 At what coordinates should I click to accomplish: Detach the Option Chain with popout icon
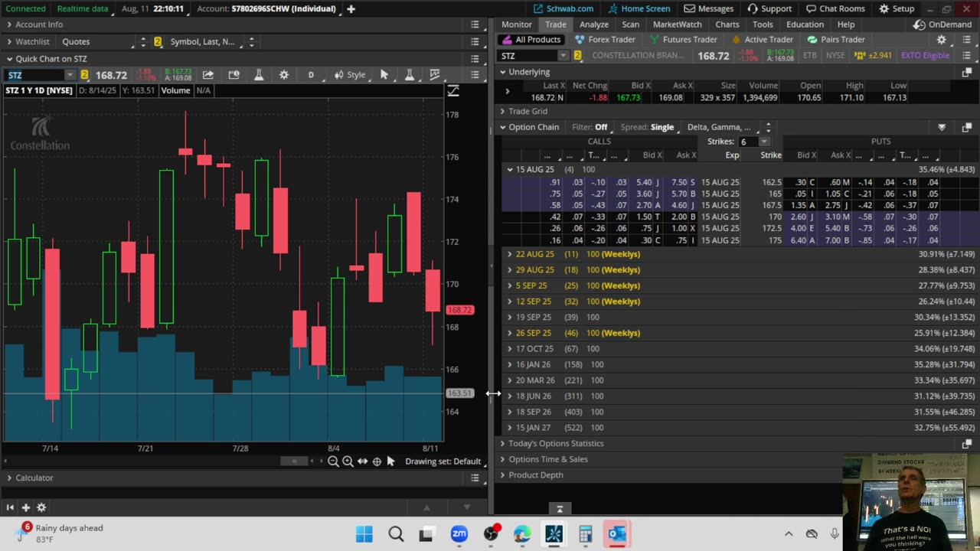coord(966,127)
